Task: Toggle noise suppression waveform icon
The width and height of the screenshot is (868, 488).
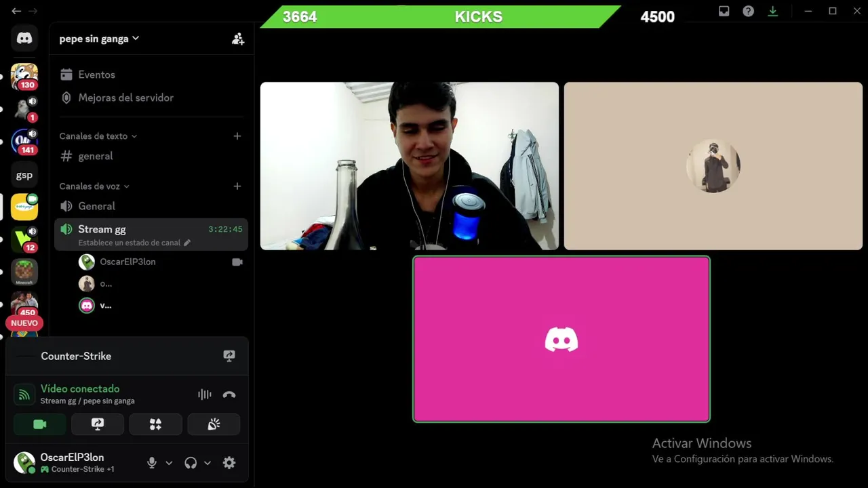Action: pos(204,394)
